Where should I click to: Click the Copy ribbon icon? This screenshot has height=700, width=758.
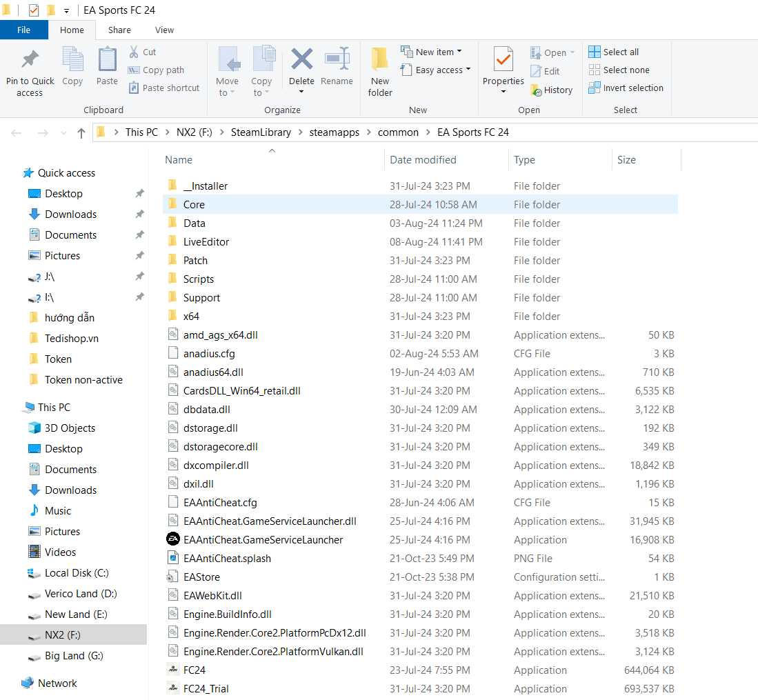coord(72,59)
